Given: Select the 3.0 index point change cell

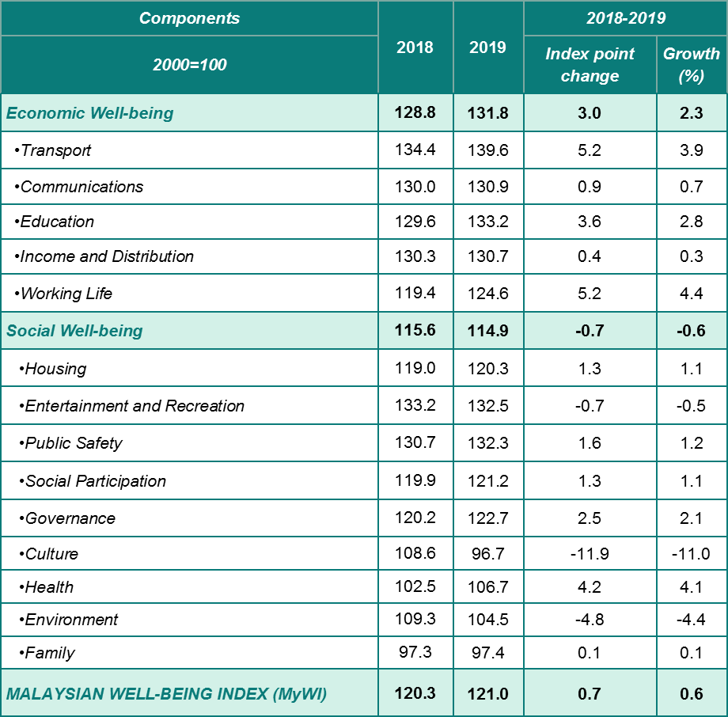Looking at the screenshot, I should tap(590, 113).
